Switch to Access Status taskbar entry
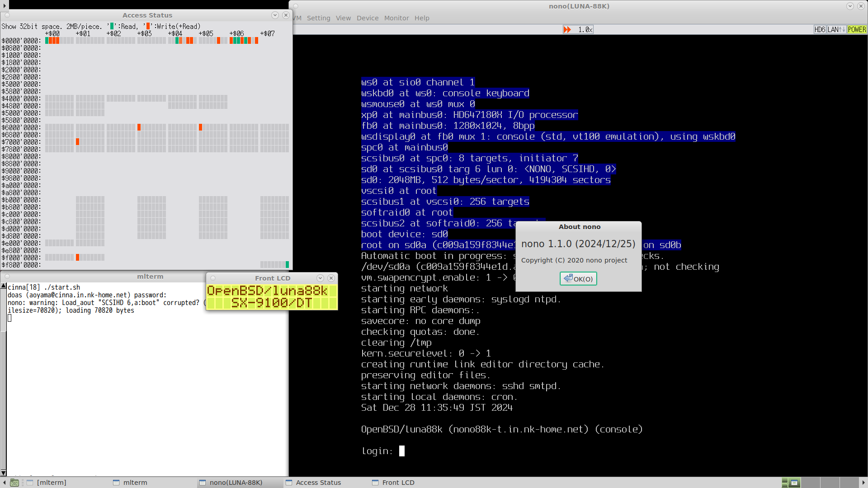 [318, 483]
